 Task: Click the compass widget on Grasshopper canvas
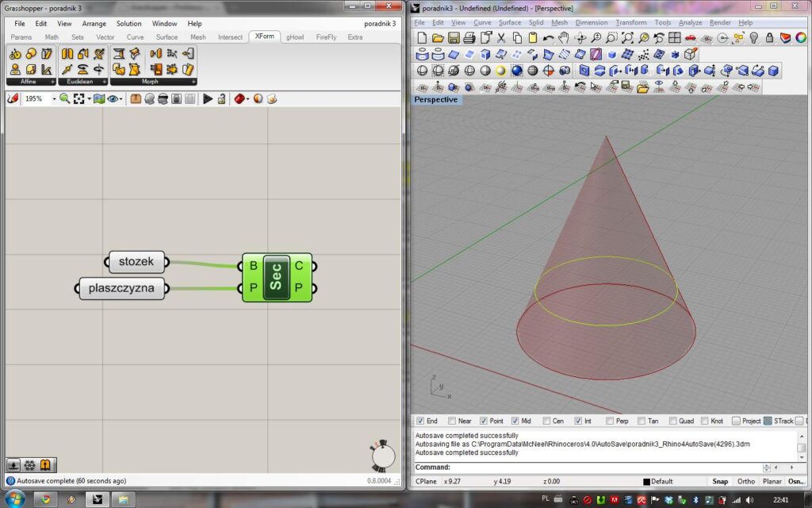click(x=383, y=456)
